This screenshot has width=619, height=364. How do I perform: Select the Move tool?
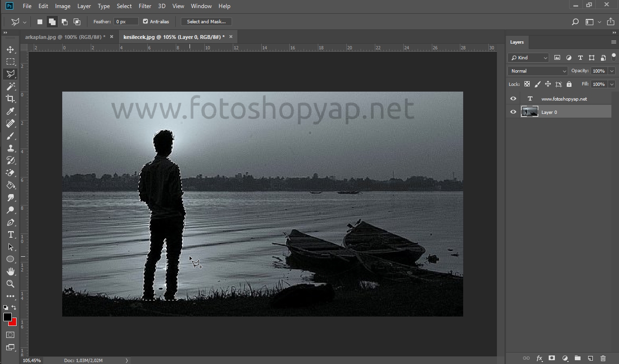click(x=10, y=49)
